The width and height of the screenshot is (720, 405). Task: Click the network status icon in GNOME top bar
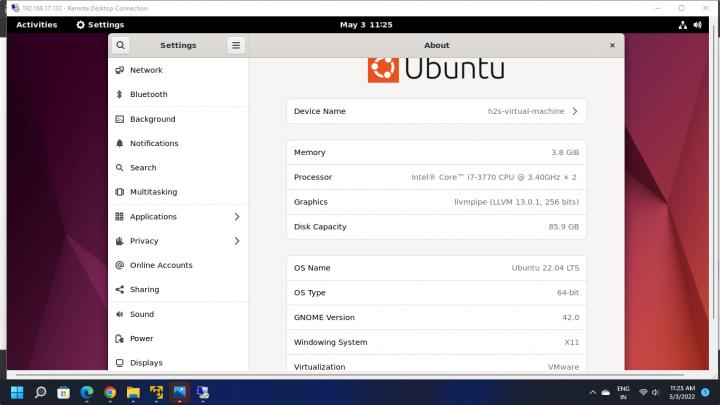coord(683,25)
